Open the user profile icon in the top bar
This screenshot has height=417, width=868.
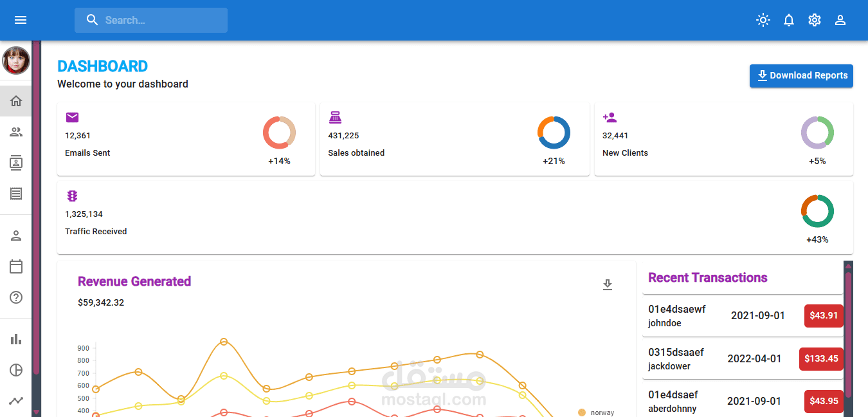coord(840,20)
